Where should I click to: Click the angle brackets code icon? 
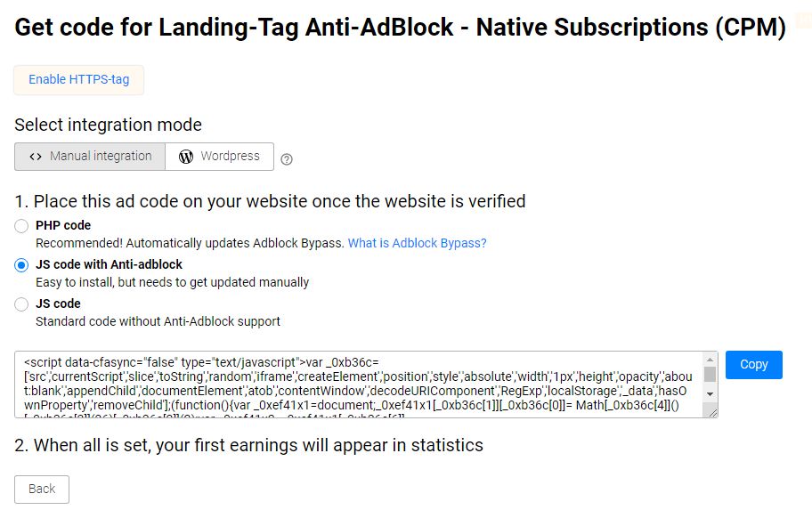[x=36, y=157]
